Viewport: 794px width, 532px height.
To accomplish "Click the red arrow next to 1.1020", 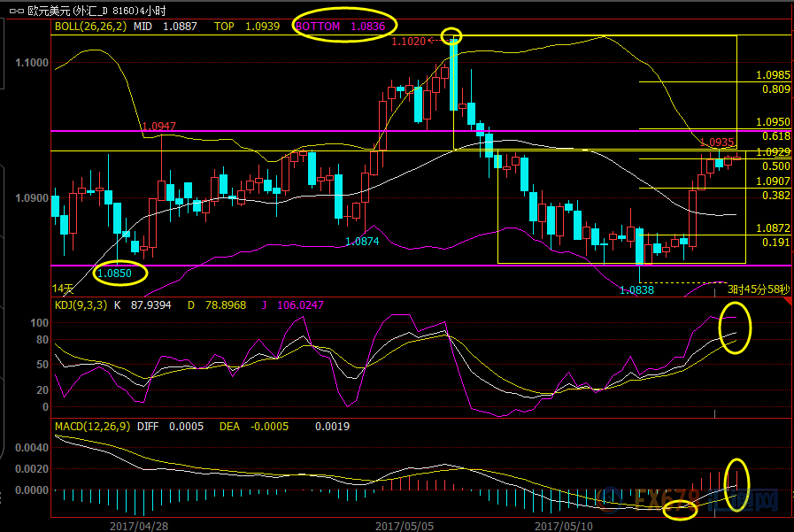I will click(434, 41).
